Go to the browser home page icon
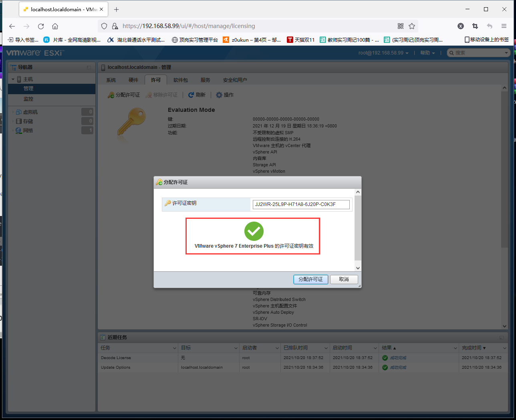The height and width of the screenshot is (420, 516). pos(55,26)
